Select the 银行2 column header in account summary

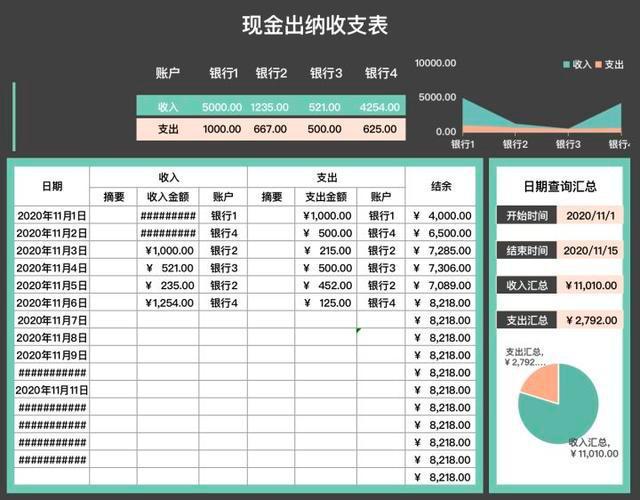(x=271, y=73)
